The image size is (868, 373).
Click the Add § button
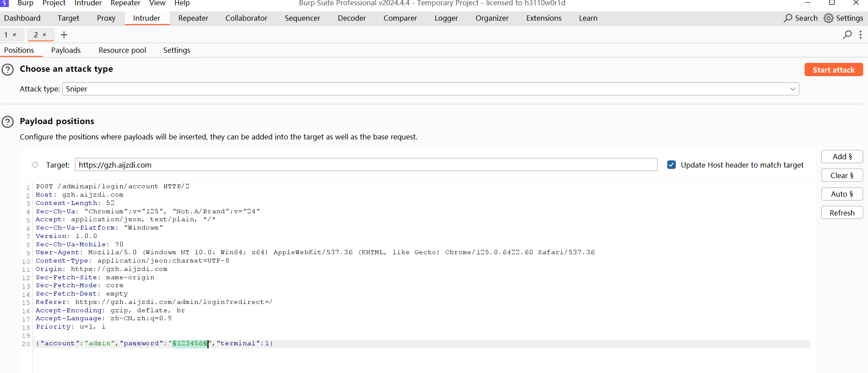842,157
